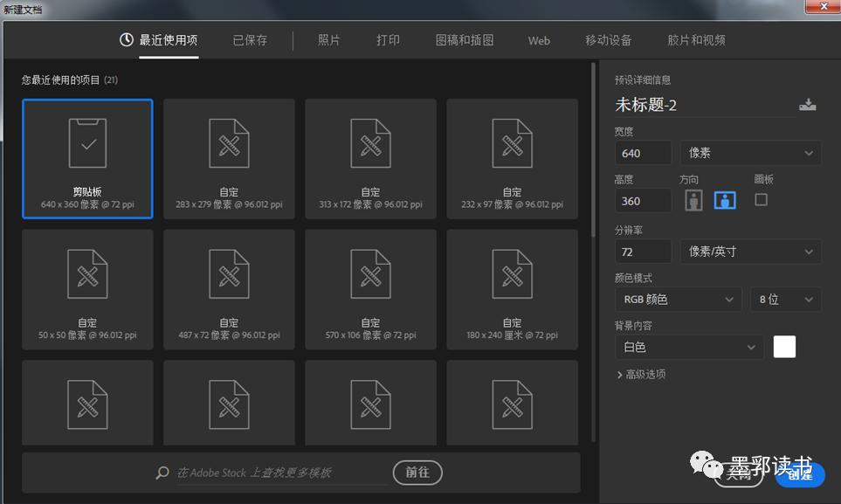Open the 颜色模式 RGB dropdown
The width and height of the screenshot is (841, 504).
click(678, 299)
